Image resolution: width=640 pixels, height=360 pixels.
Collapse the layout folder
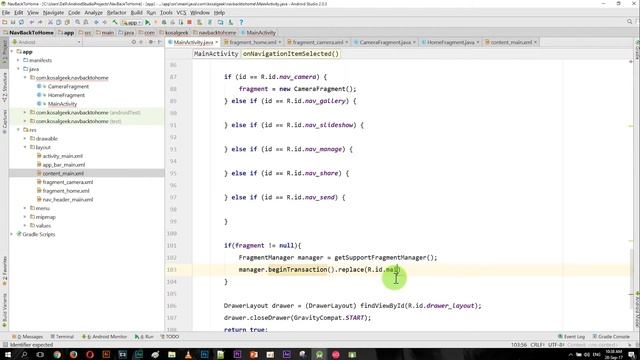(x=25, y=147)
